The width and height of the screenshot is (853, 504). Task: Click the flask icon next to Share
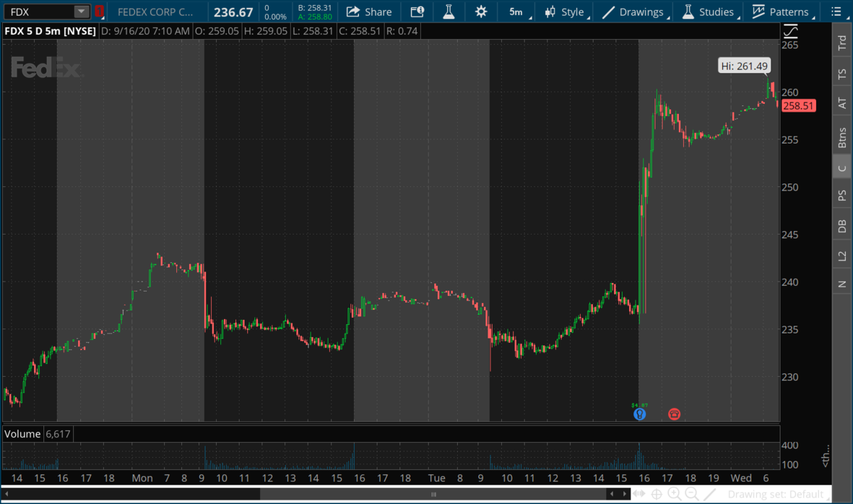[x=448, y=12]
